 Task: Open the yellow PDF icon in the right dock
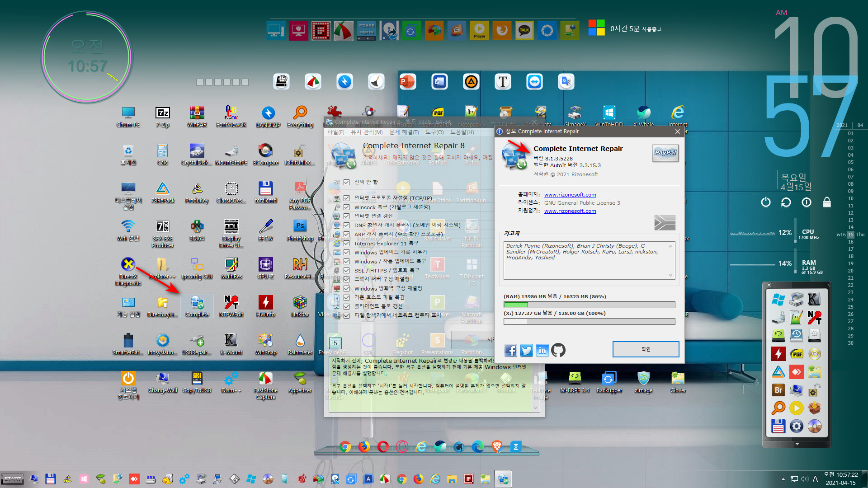coord(797,354)
